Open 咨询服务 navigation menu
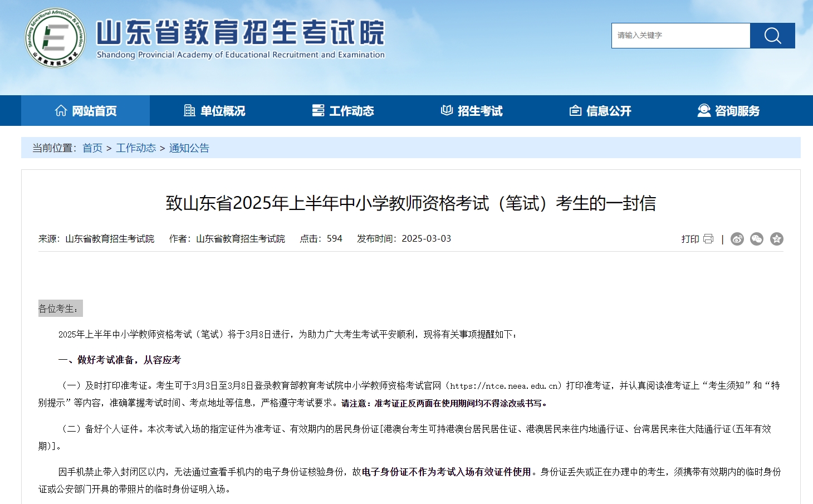The height and width of the screenshot is (504, 813). pos(729,111)
